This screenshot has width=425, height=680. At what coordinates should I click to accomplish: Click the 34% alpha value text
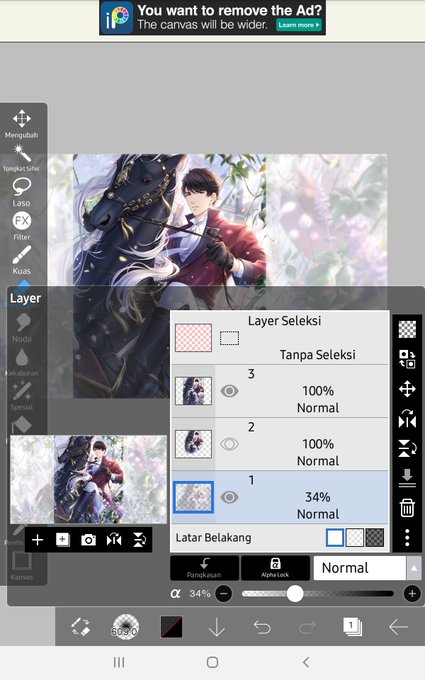coord(199,593)
